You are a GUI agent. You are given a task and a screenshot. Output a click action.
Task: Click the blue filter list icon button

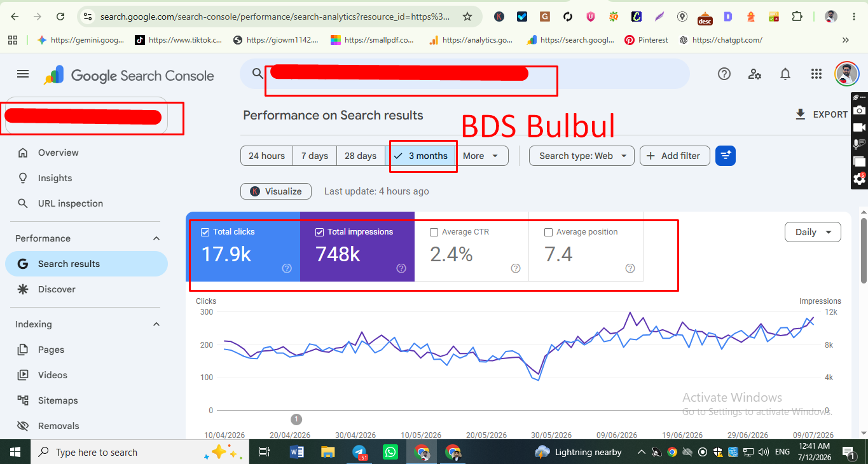tap(726, 156)
